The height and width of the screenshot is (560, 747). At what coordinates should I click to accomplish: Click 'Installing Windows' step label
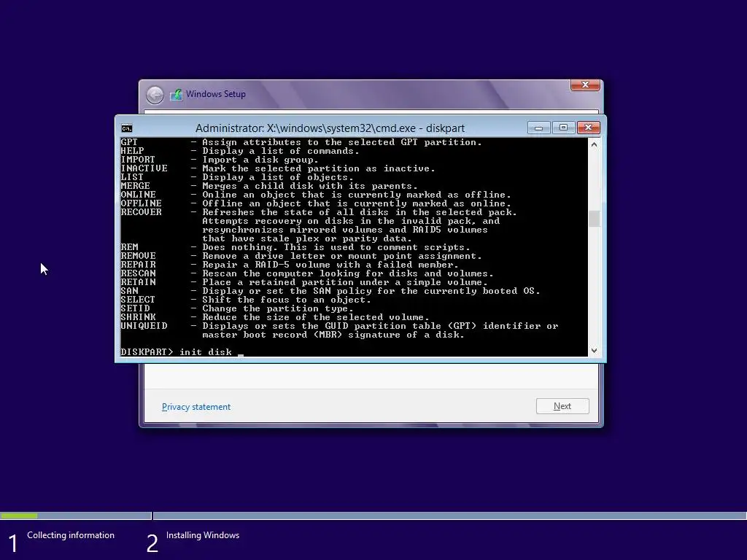pos(203,535)
